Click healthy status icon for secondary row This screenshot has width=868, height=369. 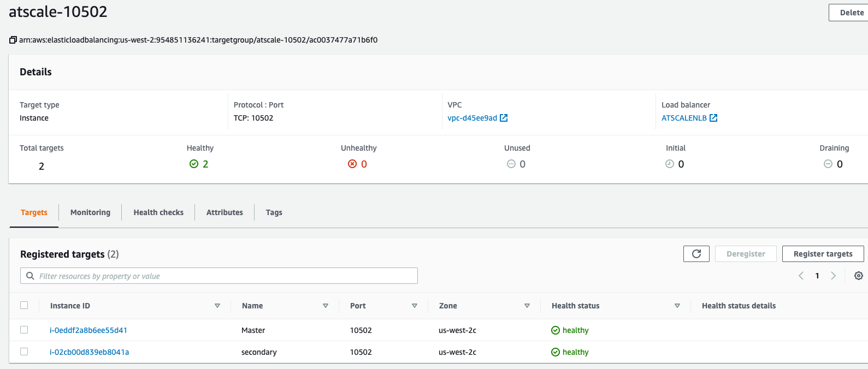(x=556, y=352)
